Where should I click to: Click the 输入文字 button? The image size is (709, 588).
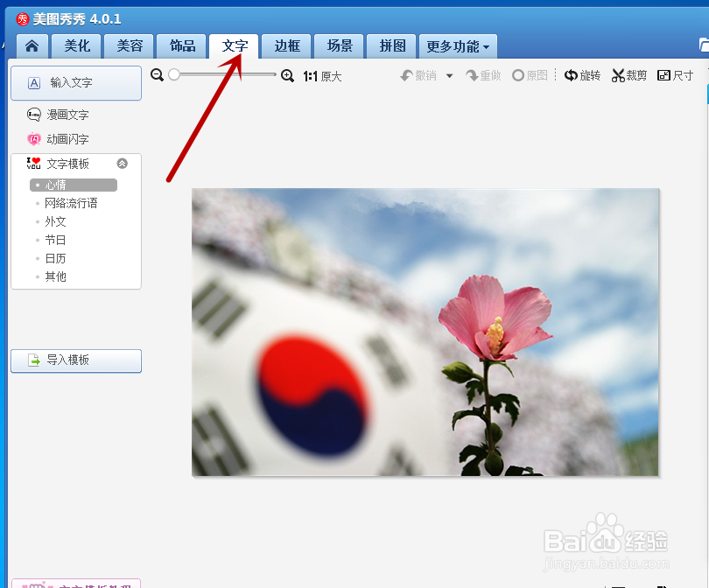(x=76, y=83)
